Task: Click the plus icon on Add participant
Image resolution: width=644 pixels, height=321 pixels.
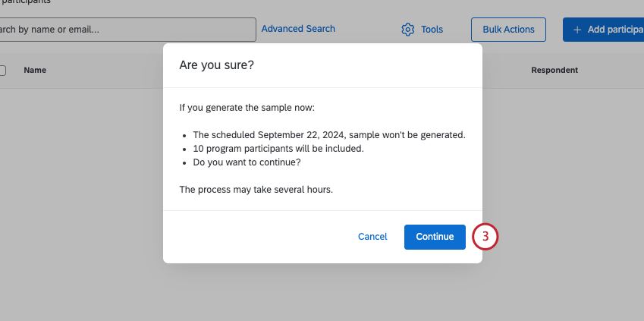Action: [577, 30]
